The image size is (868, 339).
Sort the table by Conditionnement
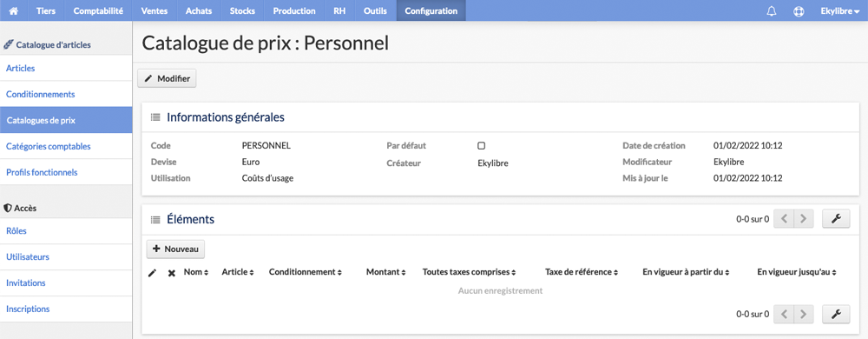pos(305,272)
